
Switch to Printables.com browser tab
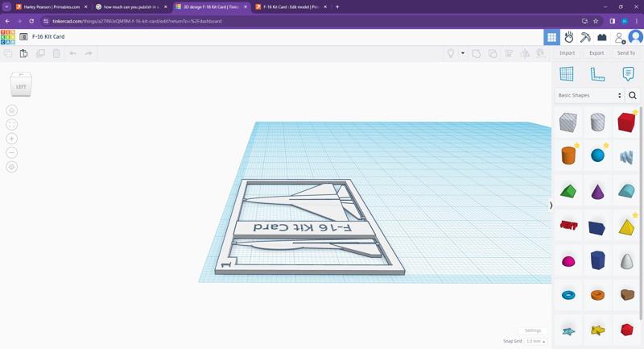tap(52, 7)
